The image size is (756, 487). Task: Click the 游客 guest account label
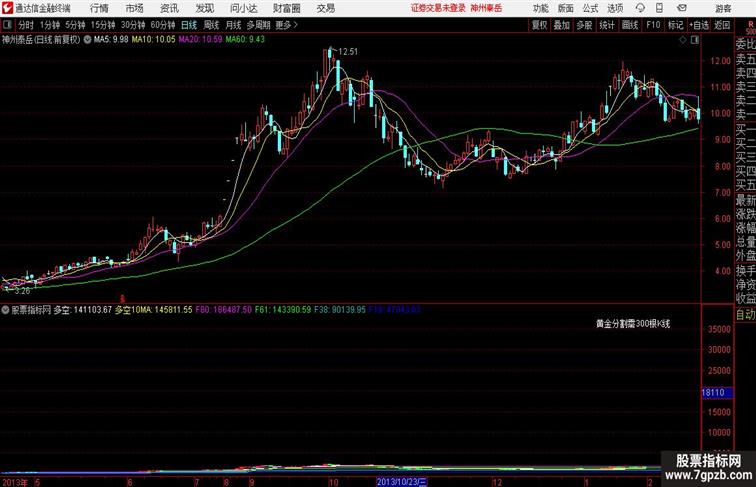point(723,8)
